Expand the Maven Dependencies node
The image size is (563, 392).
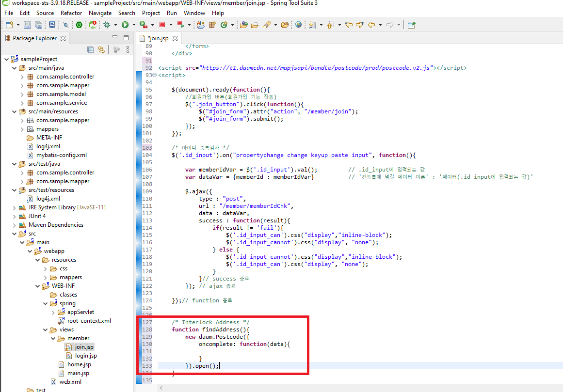(15, 225)
